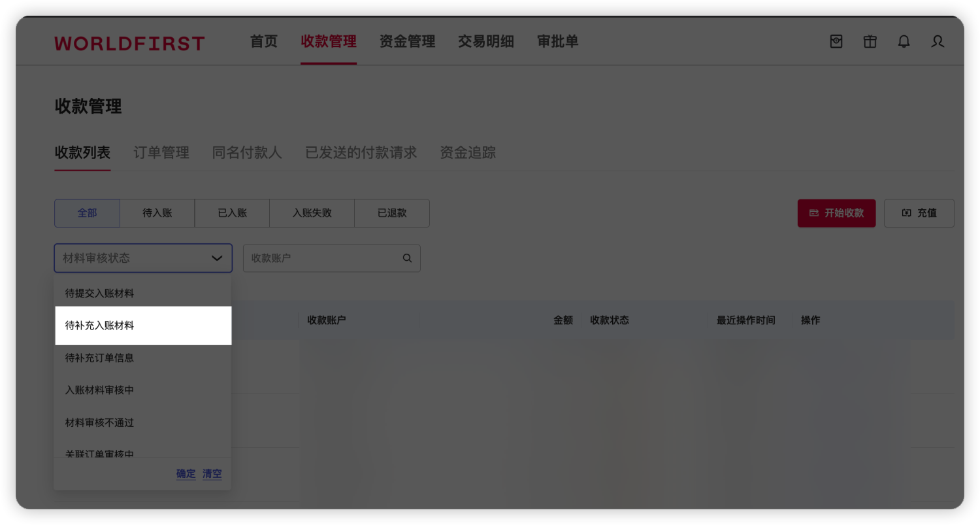The image size is (980, 525).
Task: Click the 充值 button
Action: pyautogui.click(x=919, y=213)
